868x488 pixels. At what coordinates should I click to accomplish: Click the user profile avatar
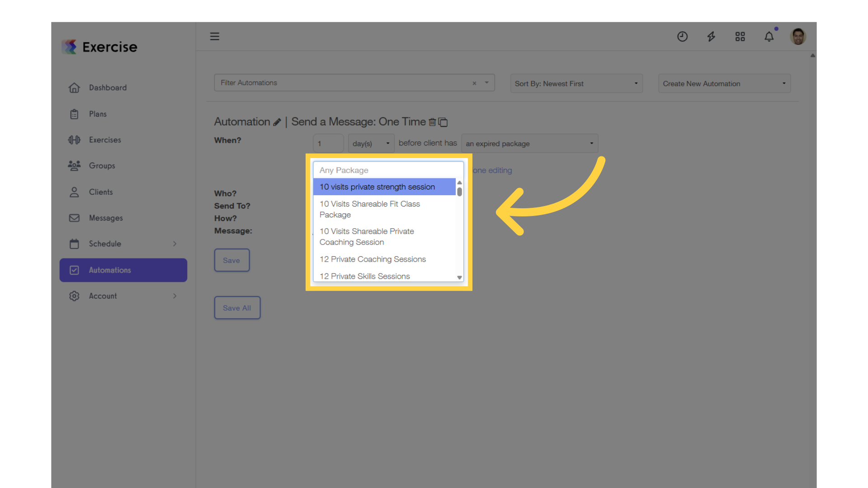pos(798,37)
